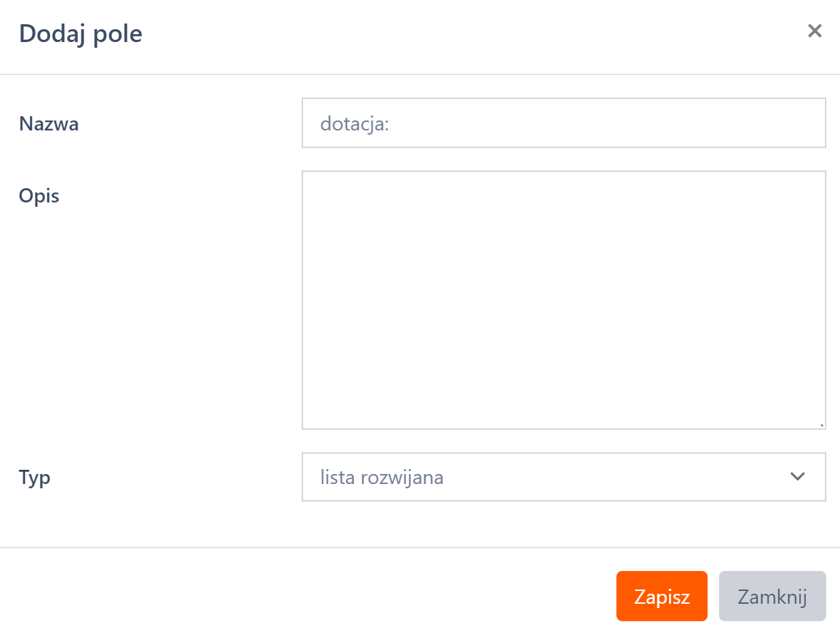This screenshot has height=638, width=840.
Task: Click the Opis textarea resize handle
Action: 821,425
